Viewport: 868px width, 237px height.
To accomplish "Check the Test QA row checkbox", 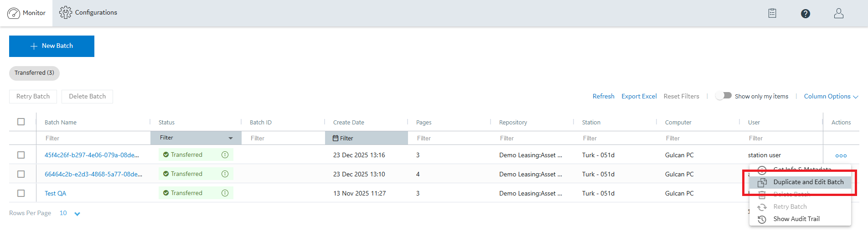I will coord(21,193).
